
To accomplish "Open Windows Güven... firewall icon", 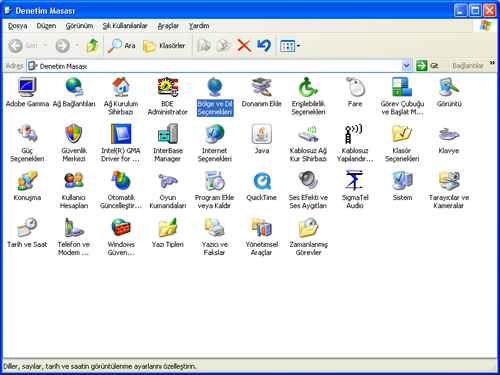I will coord(121,237).
